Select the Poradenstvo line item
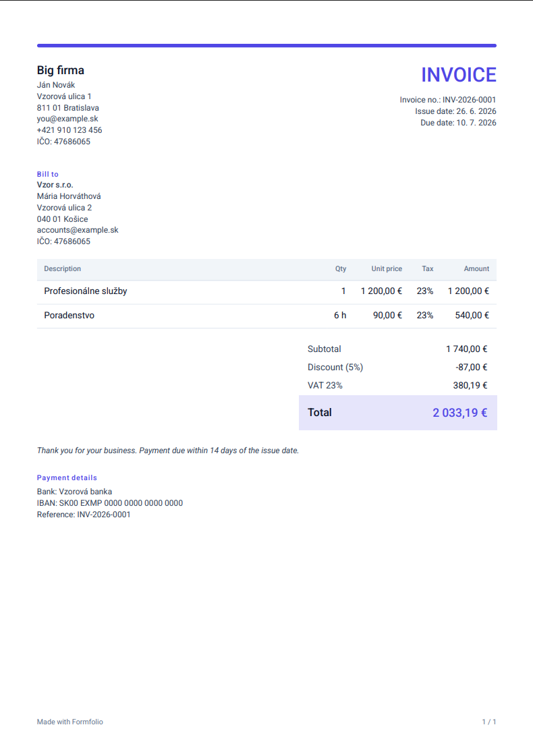 266,316
